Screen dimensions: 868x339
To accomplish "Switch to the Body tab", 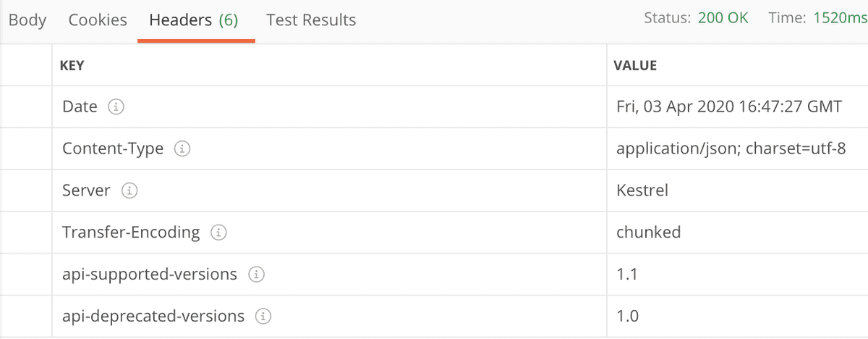I will 27,20.
